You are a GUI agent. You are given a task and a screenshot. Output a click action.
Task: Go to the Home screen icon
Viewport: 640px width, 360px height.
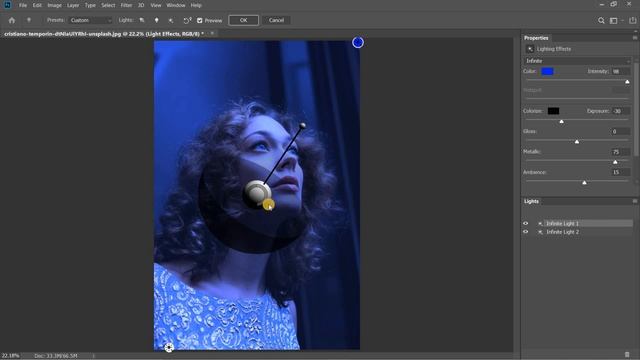click(12, 20)
